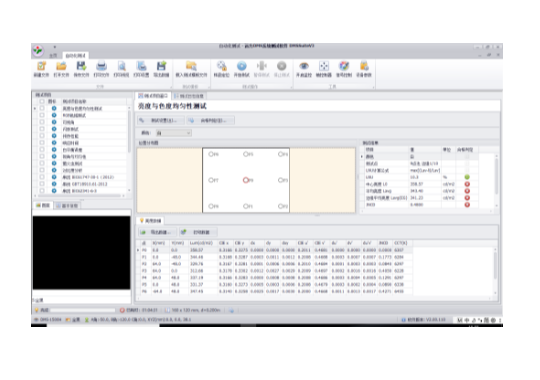Screen dimensions: 540x380
Task: Click the print data button above the table
Action: pyautogui.click(x=198, y=232)
